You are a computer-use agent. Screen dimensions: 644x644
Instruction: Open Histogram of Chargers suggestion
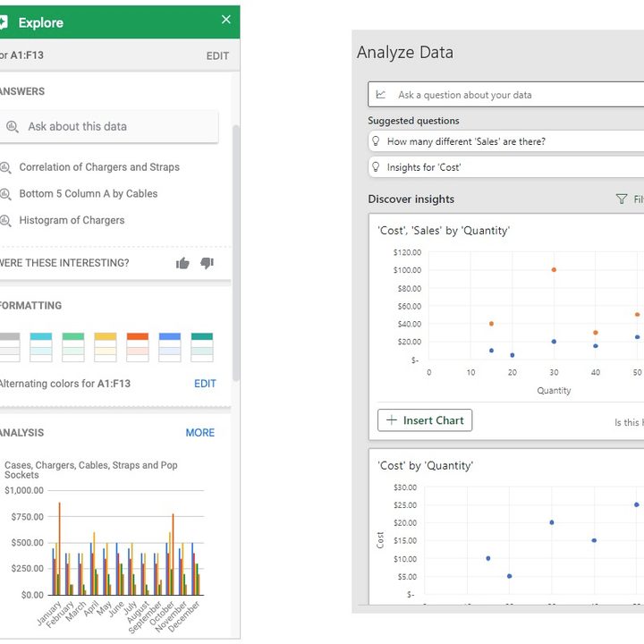click(72, 220)
